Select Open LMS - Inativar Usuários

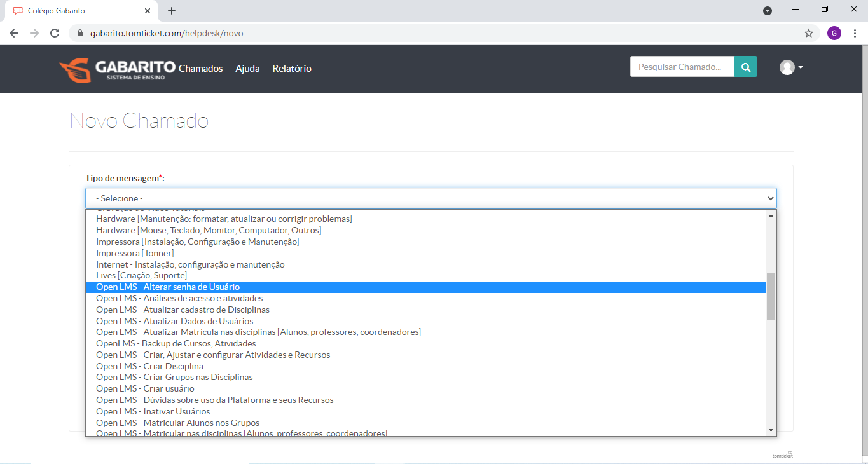pyautogui.click(x=425, y=412)
